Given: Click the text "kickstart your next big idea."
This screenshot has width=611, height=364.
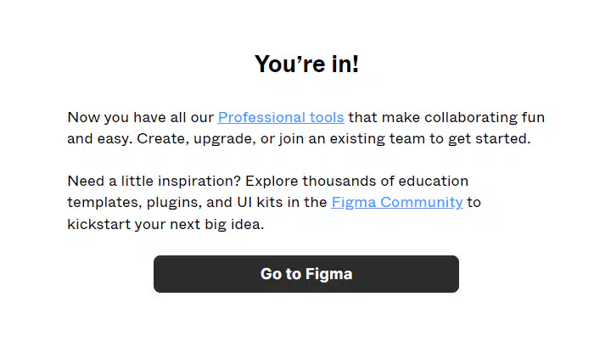Looking at the screenshot, I should click(x=165, y=225).
